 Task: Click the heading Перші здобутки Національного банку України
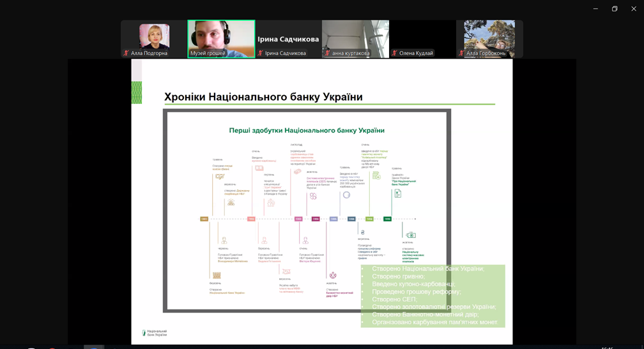307,130
